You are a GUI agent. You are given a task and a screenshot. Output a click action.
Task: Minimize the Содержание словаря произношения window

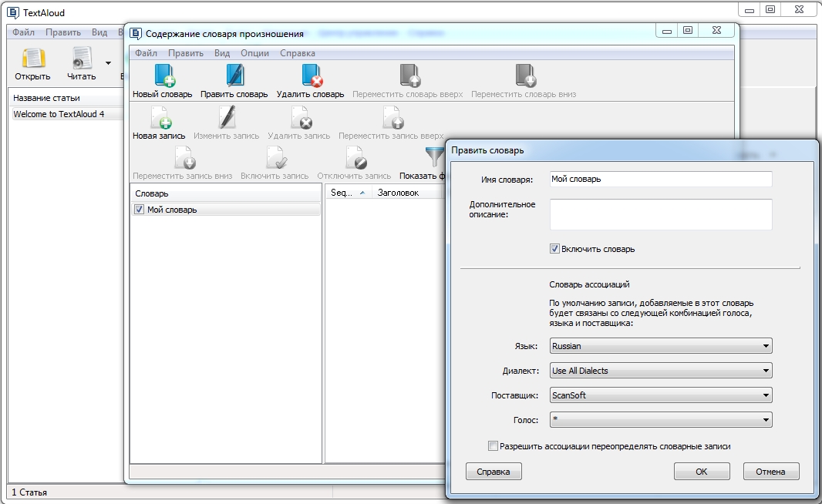tap(667, 31)
